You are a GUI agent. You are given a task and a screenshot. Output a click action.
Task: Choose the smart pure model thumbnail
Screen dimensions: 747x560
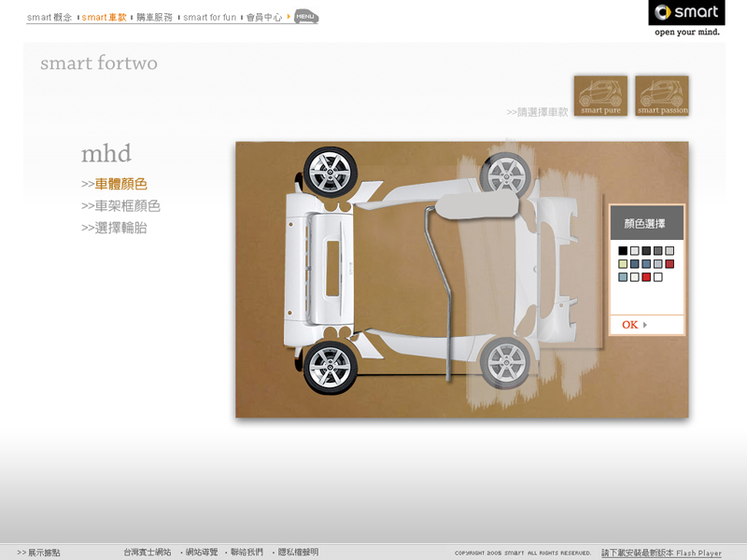[x=600, y=96]
